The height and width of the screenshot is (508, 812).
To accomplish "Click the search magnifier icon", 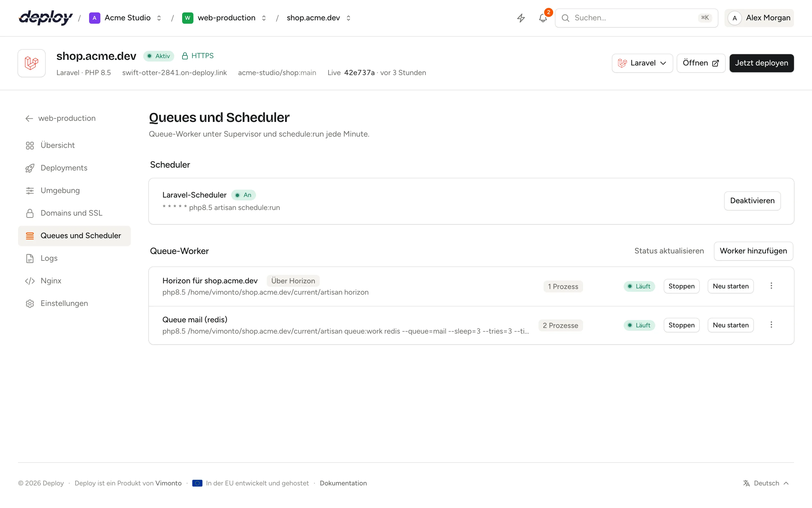I will (565, 18).
